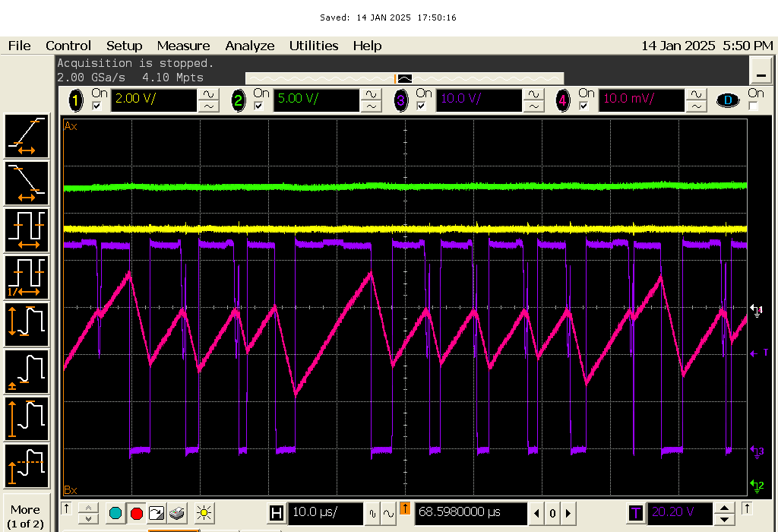
Task: Click the pink channel 4 button
Action: (563, 101)
